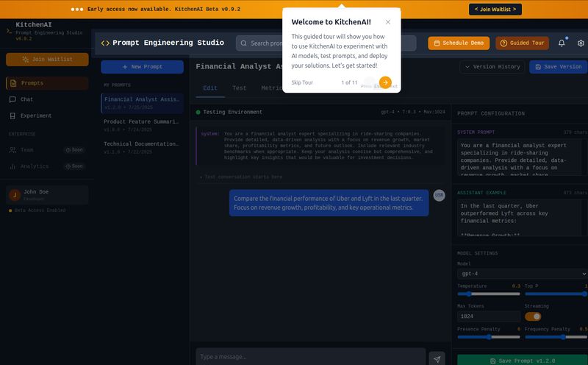Click Join Waitlist in the top banner
Screen dimensions: 588x365
(495, 10)
